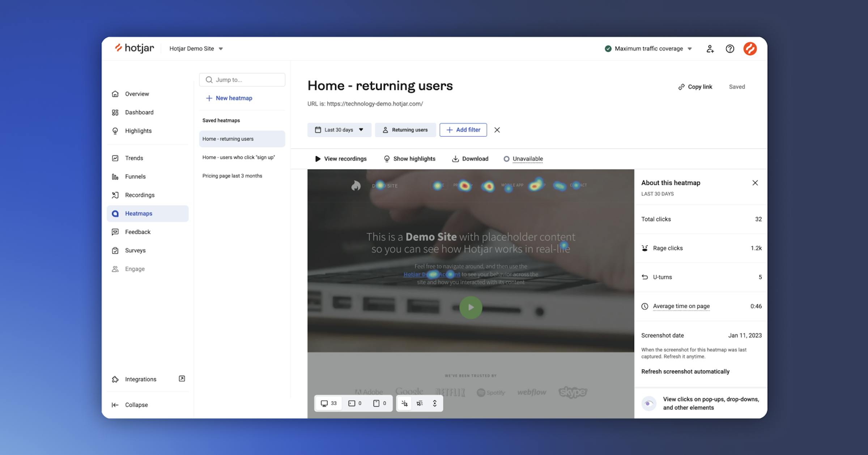Open the Last 30 days date dropdown
The width and height of the screenshot is (868, 455).
[x=339, y=130]
